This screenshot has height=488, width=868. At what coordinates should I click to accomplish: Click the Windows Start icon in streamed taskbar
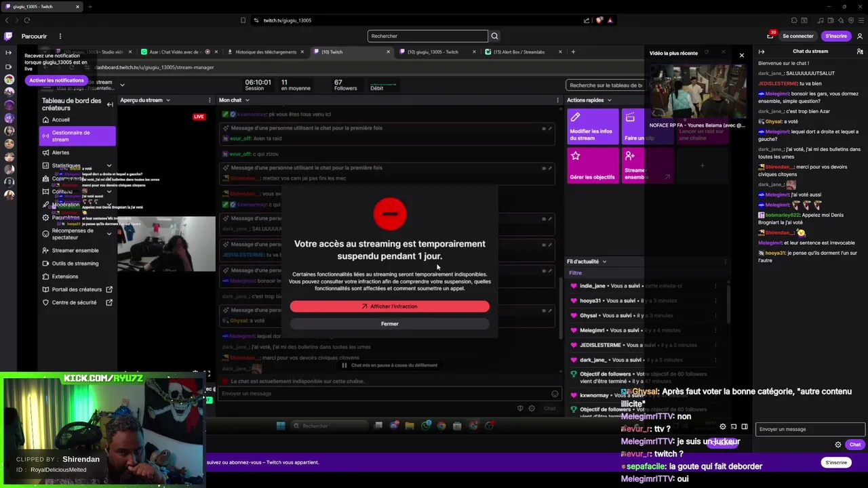click(x=281, y=426)
